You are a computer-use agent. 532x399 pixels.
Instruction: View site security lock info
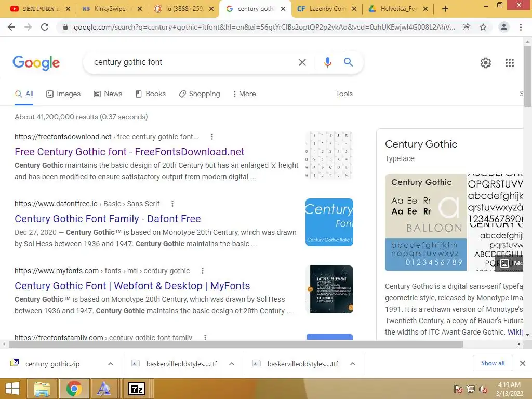pos(65,27)
